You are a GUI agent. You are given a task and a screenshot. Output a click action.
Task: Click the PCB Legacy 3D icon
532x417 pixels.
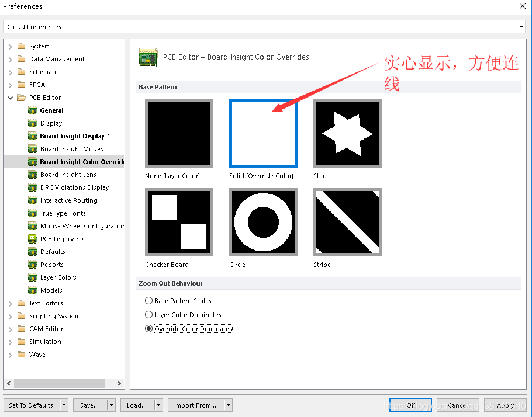tap(33, 239)
